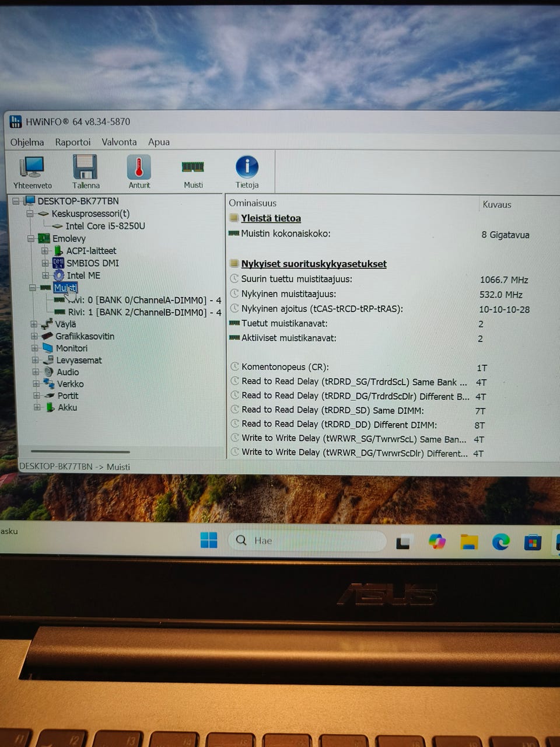Collapse the Keskusprosessori(t) tree node

30,214
